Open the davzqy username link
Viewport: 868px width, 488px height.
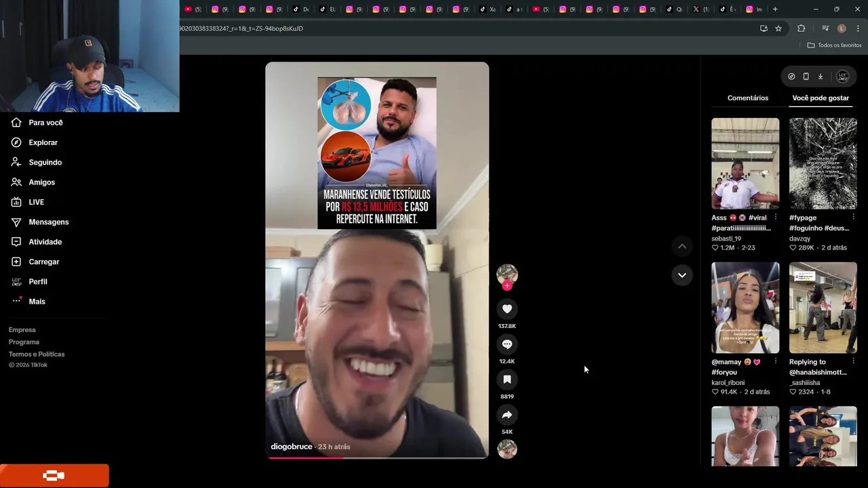[x=800, y=239]
